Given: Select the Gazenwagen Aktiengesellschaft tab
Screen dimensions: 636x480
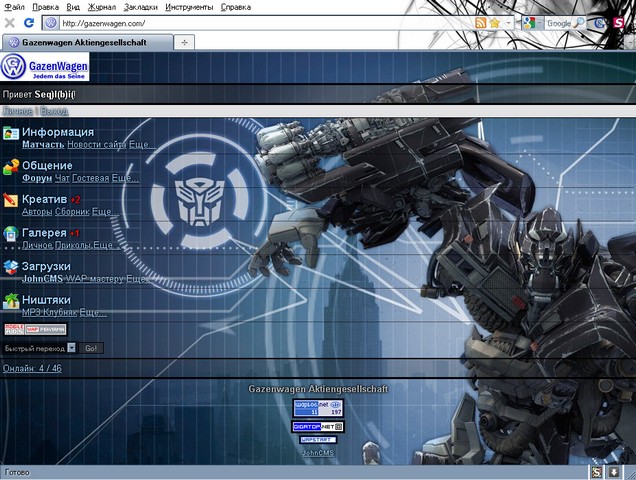Looking at the screenshot, I should click(x=88, y=42).
